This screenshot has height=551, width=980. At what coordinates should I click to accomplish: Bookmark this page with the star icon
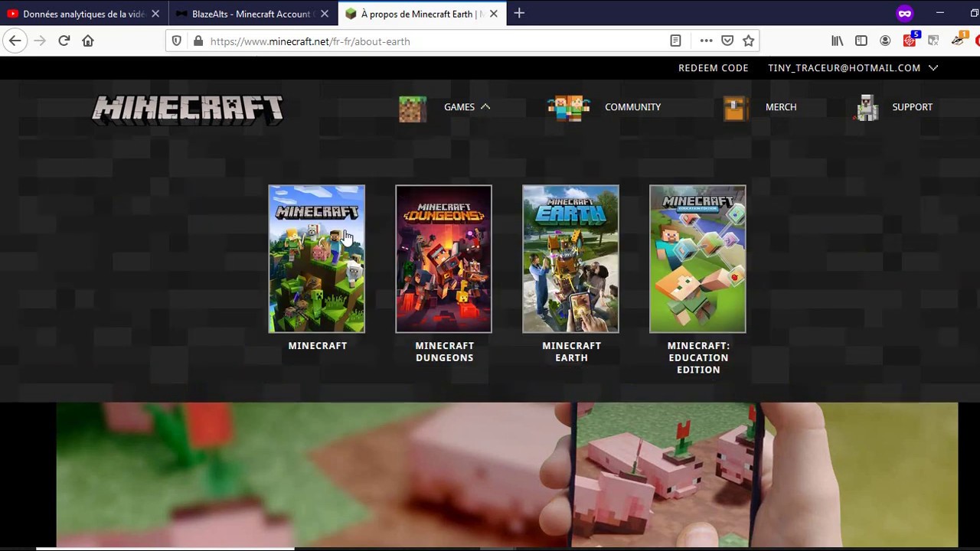click(749, 41)
